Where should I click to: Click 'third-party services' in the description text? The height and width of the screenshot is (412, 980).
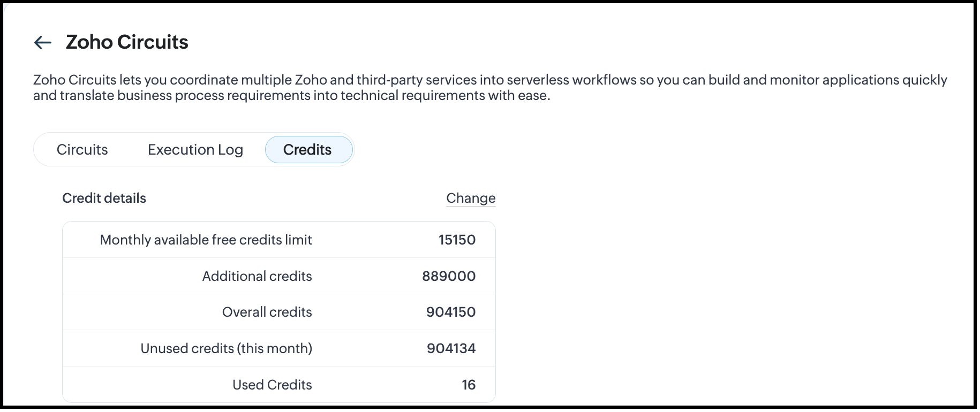[417, 80]
